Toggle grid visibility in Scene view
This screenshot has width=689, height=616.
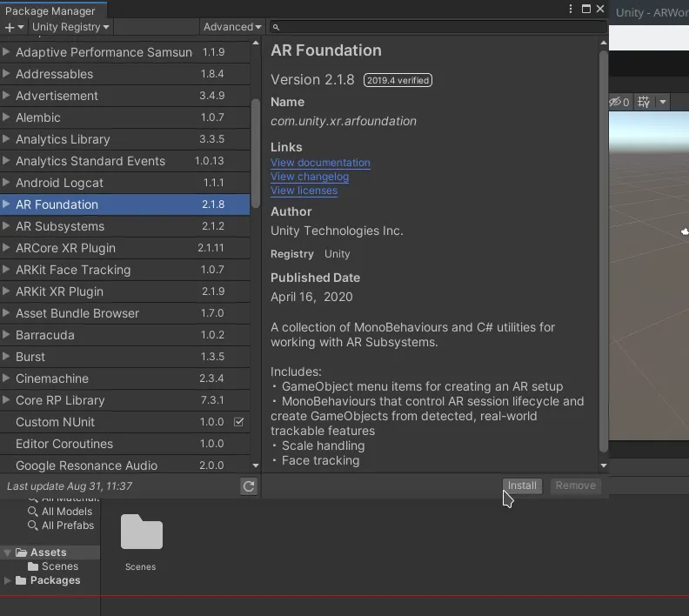point(644,102)
